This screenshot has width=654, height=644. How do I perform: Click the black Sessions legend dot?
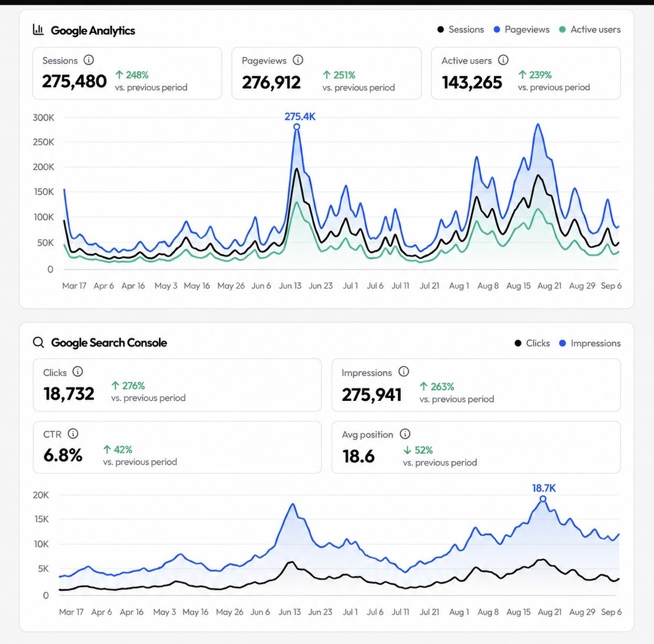(440, 29)
